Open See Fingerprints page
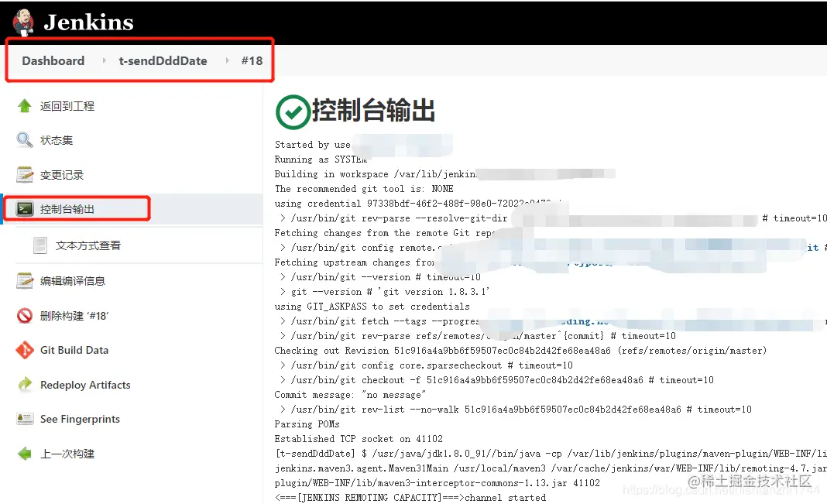 tap(81, 419)
